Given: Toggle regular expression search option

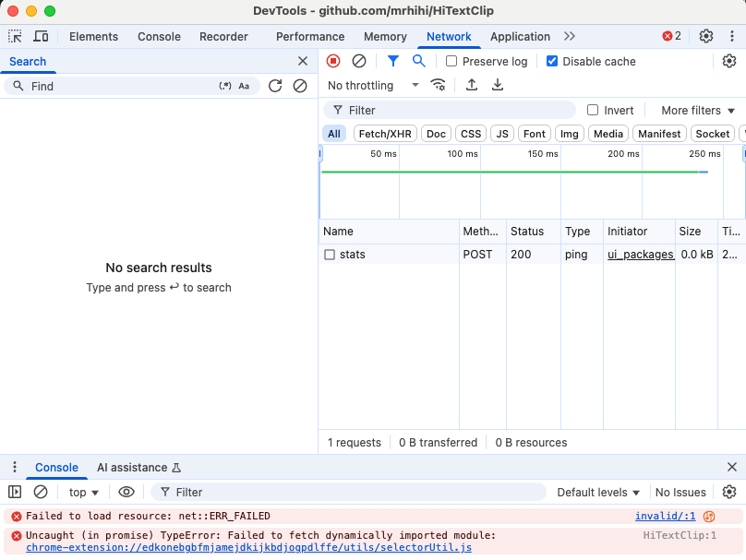Looking at the screenshot, I should coord(225,86).
